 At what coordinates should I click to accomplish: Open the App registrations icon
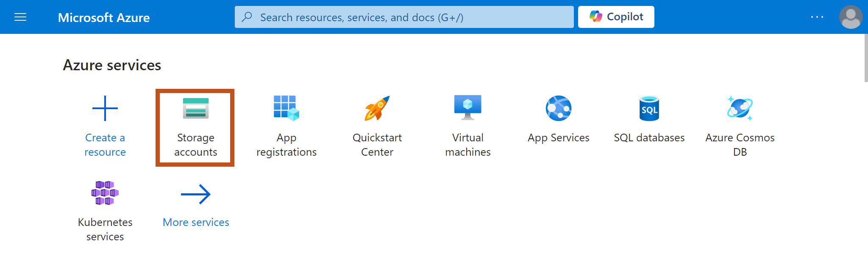(287, 108)
